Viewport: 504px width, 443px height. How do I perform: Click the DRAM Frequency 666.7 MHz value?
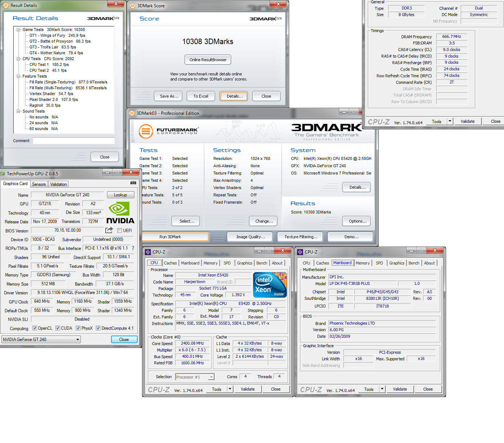pyautogui.click(x=452, y=36)
